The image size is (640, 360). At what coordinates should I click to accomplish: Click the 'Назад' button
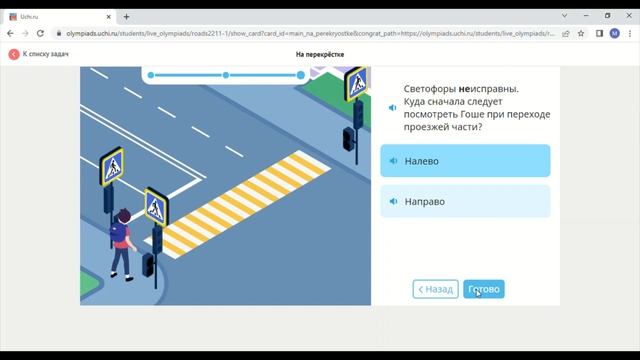click(x=436, y=289)
